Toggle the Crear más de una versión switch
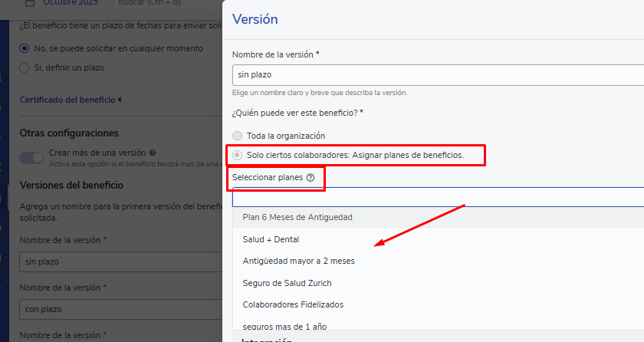 point(31,157)
